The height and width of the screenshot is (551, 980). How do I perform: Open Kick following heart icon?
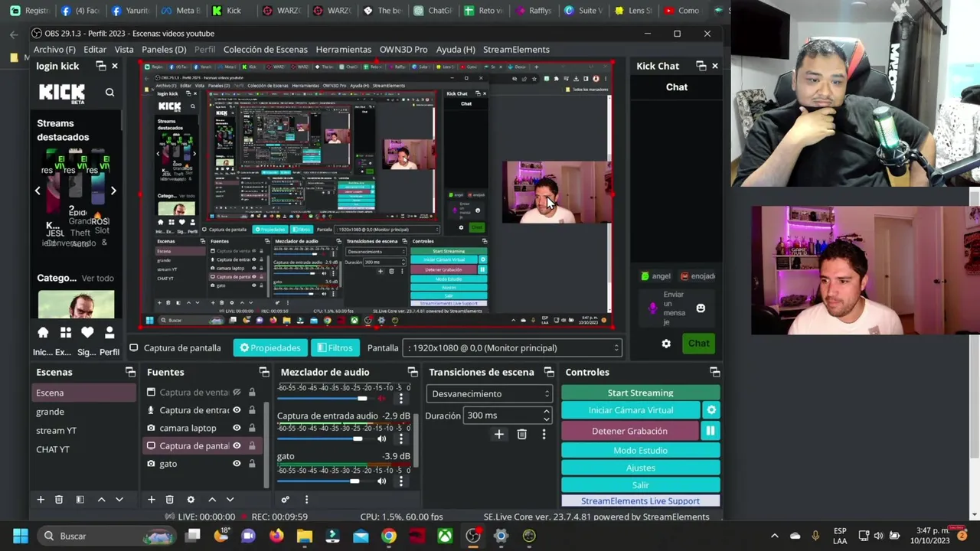pyautogui.click(x=87, y=333)
